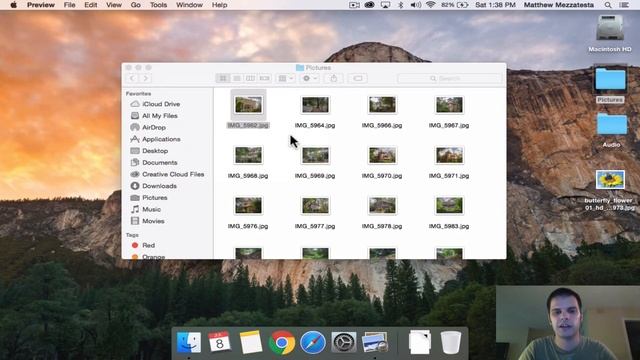Switch Finder to Cover Flow view
Viewport: 640px width, 360px height.
click(x=264, y=78)
